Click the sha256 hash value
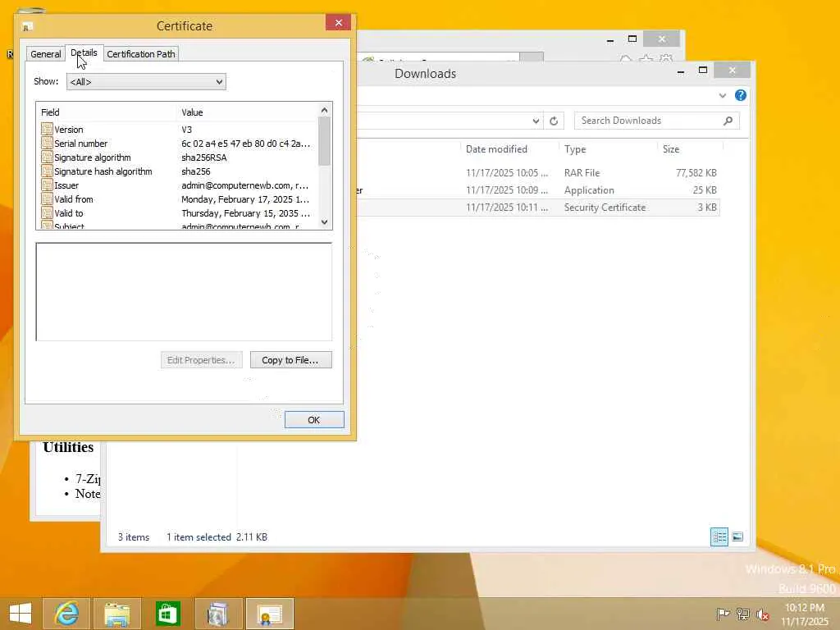This screenshot has width=840, height=630. pos(196,171)
